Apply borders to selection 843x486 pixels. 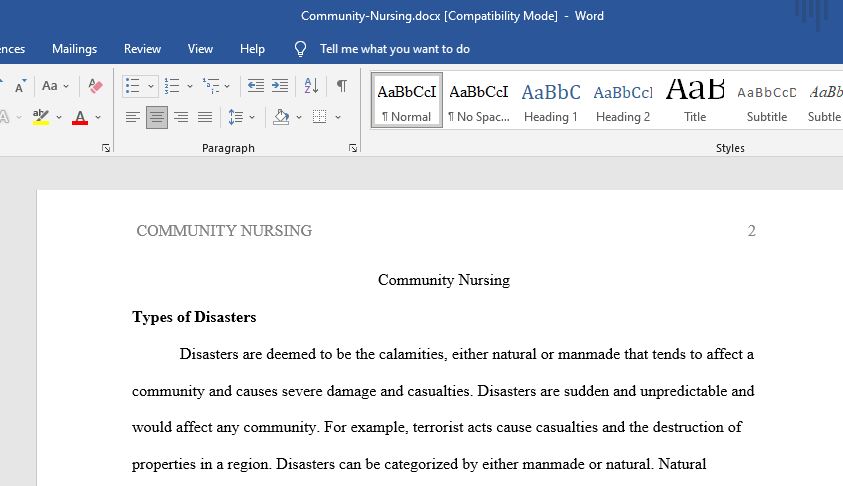(x=319, y=117)
